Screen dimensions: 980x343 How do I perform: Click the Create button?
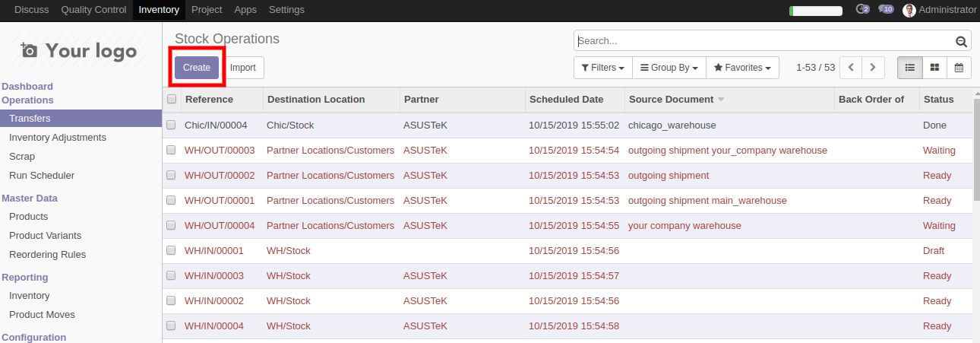[197, 68]
